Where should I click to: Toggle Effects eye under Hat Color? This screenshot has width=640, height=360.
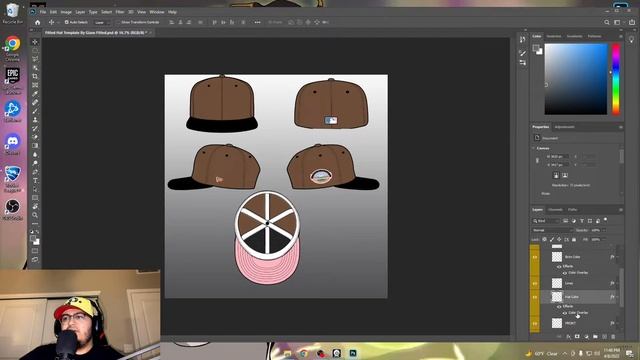[559, 306]
